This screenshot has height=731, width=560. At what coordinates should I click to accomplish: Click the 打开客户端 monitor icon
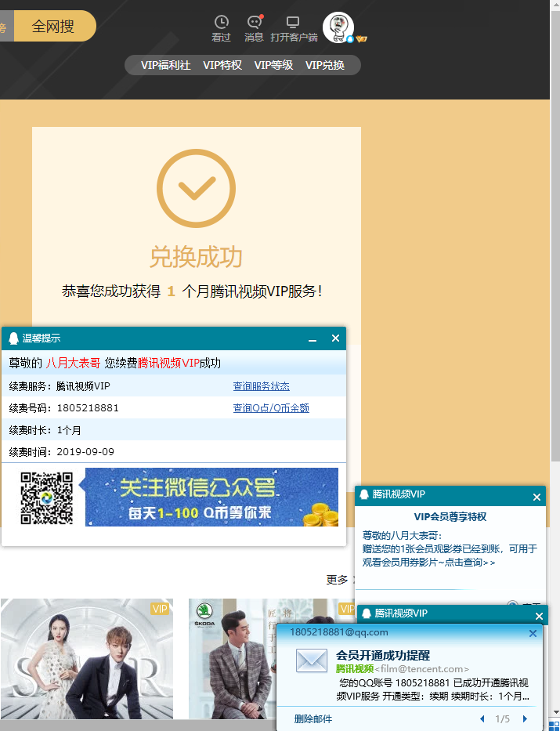point(293,23)
